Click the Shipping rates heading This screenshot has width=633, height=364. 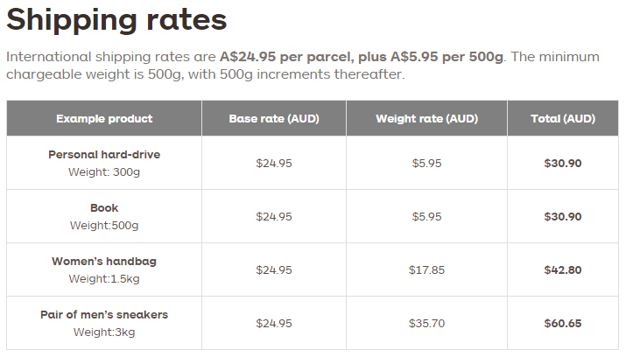click(x=116, y=21)
